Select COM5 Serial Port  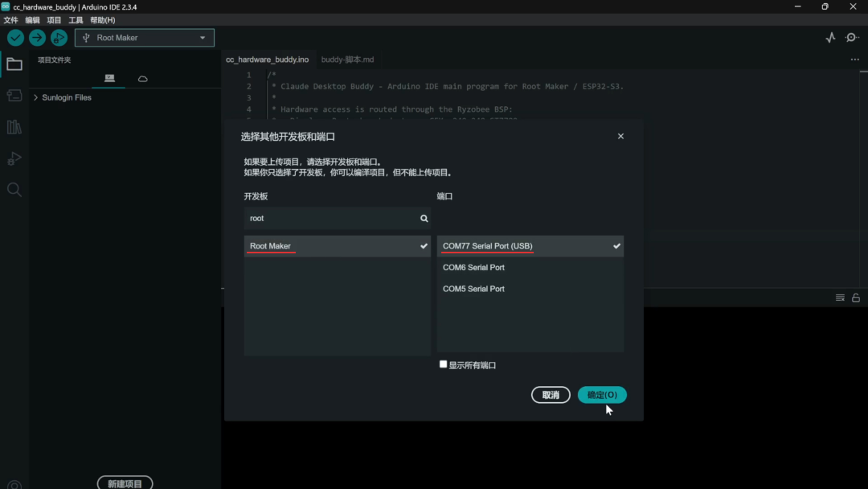pyautogui.click(x=530, y=289)
